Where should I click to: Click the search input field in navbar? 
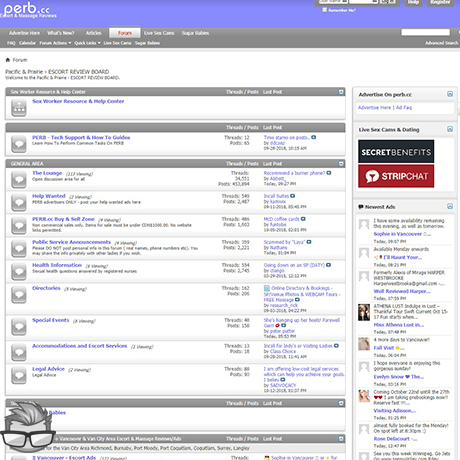tap(425, 32)
